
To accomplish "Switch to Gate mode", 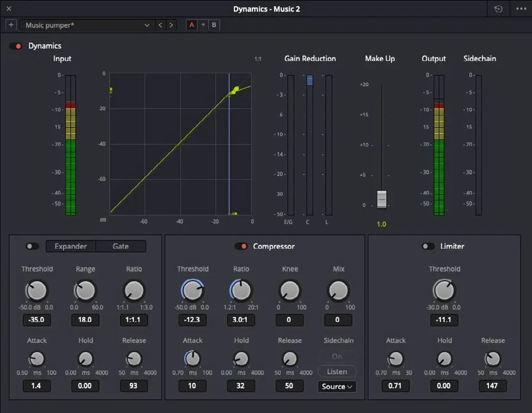I will [x=121, y=246].
